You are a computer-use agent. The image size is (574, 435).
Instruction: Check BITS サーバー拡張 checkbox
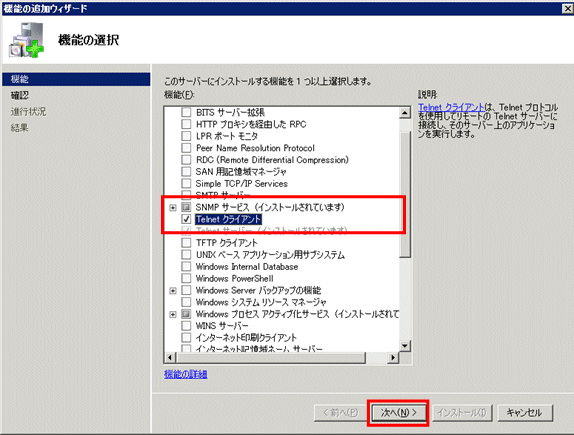click(186, 112)
